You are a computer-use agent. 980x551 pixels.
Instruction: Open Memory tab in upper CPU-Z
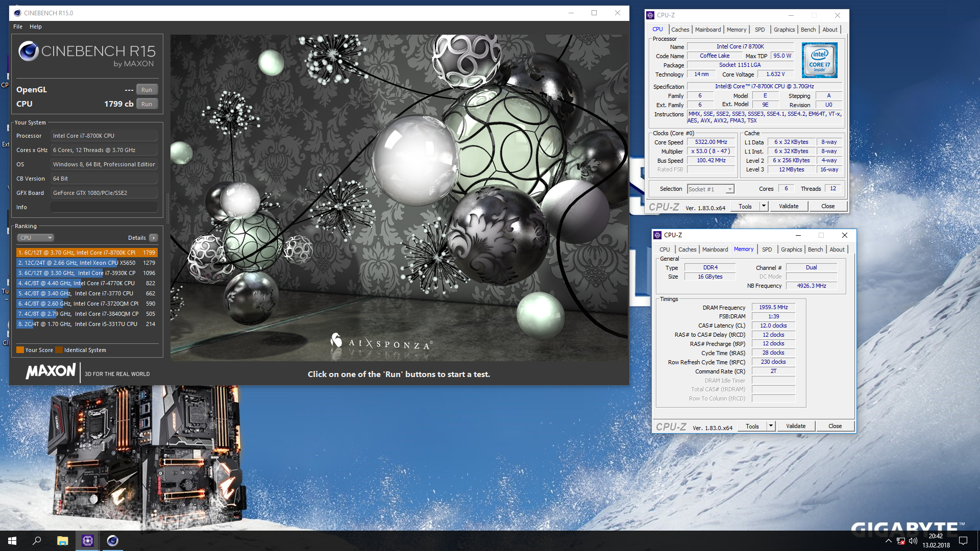point(736,30)
